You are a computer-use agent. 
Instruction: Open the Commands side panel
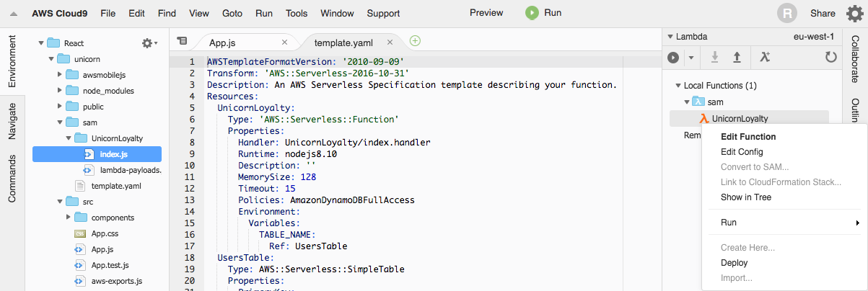(x=12, y=178)
